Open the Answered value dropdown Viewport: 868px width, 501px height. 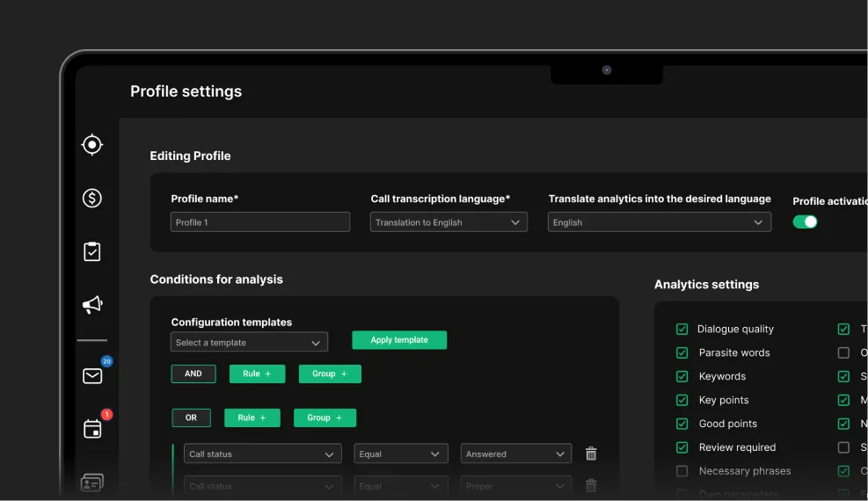515,454
